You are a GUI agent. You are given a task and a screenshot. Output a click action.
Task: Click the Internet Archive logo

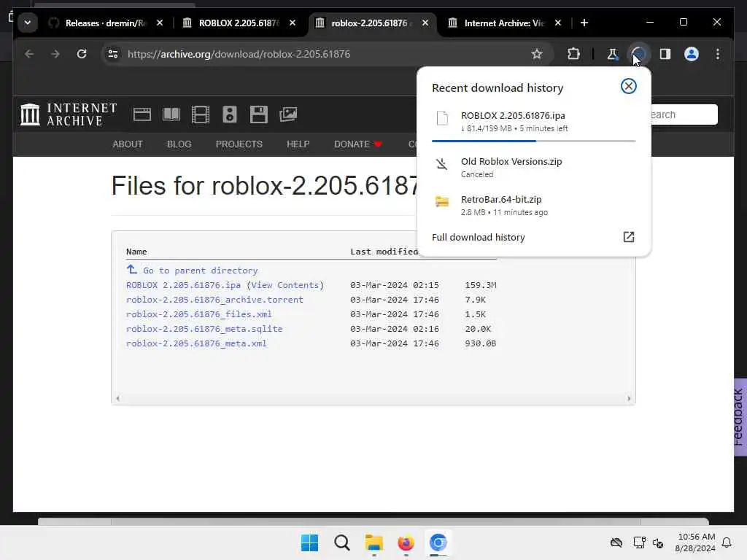point(68,114)
